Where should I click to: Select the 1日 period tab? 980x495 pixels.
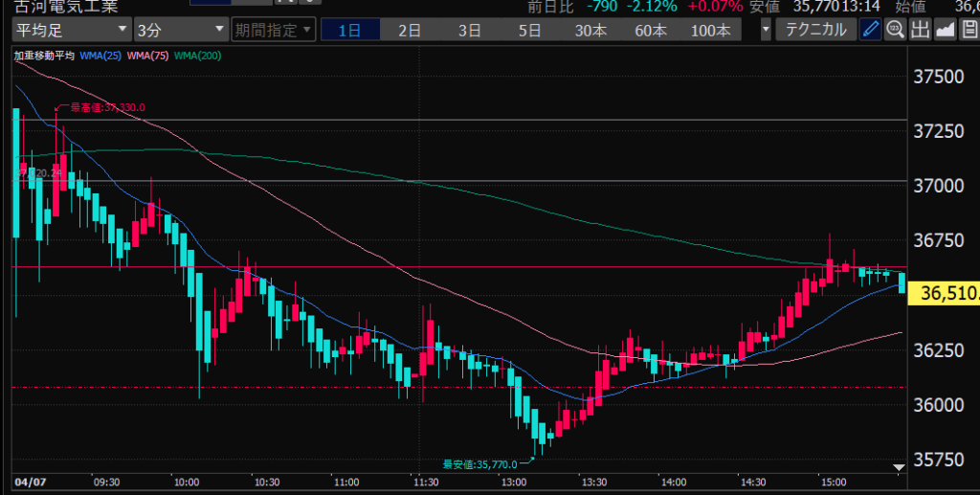click(349, 30)
